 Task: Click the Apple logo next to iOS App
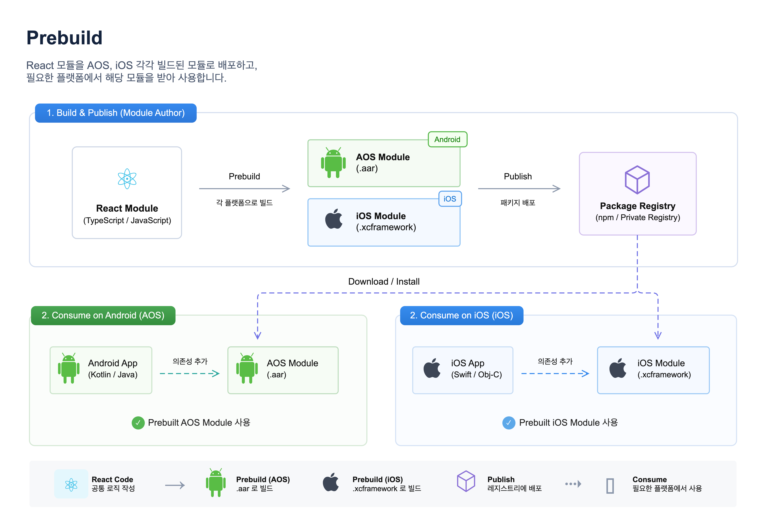(432, 368)
